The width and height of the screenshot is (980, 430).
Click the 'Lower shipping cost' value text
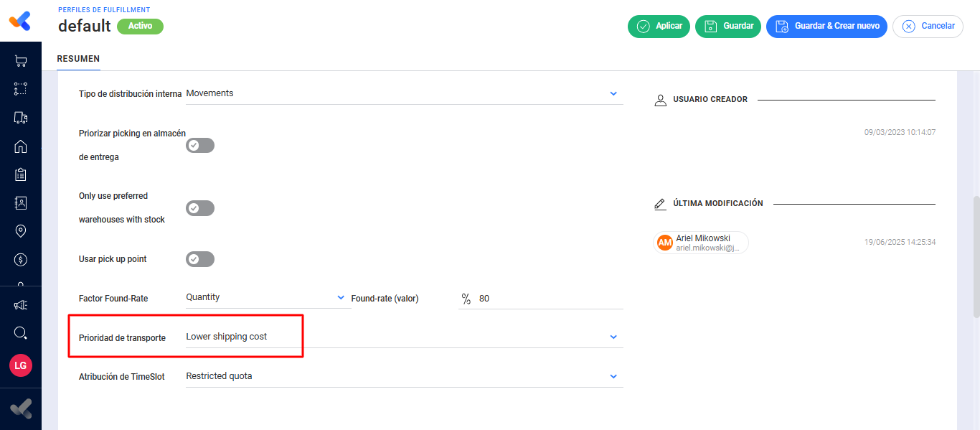[x=227, y=337]
